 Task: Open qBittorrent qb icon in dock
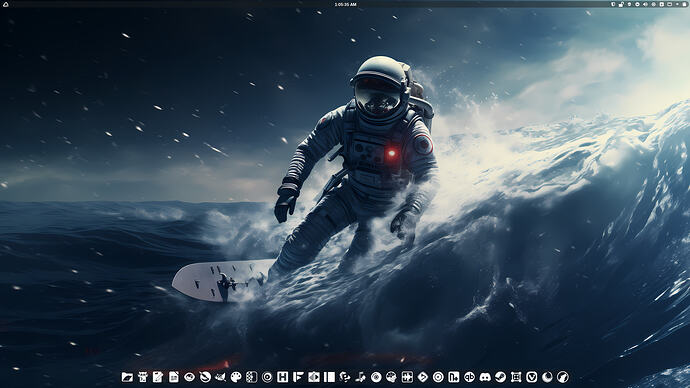pos(470,377)
